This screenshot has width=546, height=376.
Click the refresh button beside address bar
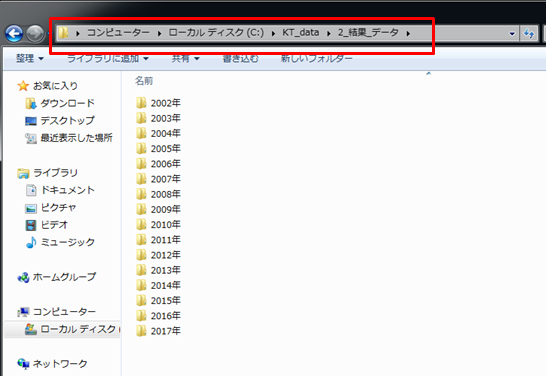click(x=529, y=33)
